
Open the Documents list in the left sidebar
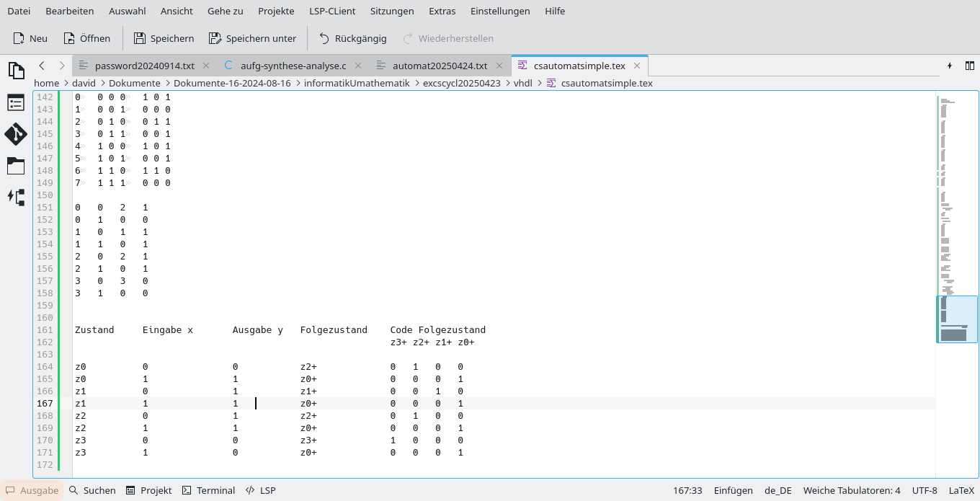[16, 71]
